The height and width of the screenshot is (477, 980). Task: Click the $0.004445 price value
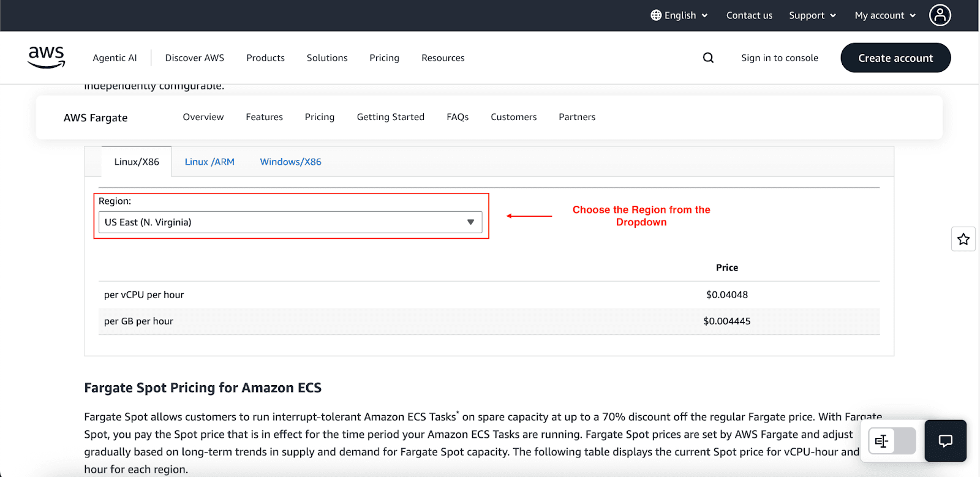[727, 321]
